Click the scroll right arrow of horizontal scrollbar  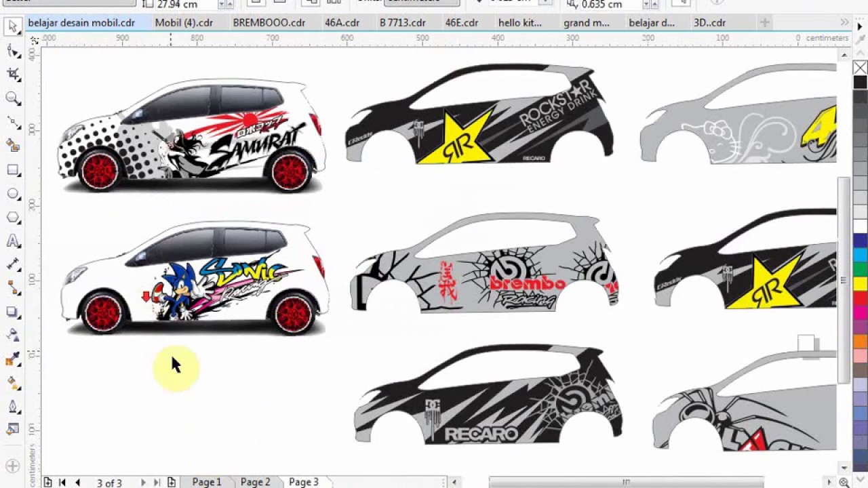pyautogui.click(x=829, y=482)
